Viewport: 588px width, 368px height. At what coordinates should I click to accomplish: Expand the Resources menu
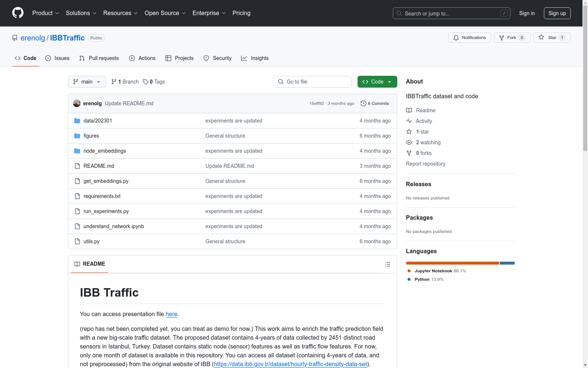pyautogui.click(x=121, y=13)
